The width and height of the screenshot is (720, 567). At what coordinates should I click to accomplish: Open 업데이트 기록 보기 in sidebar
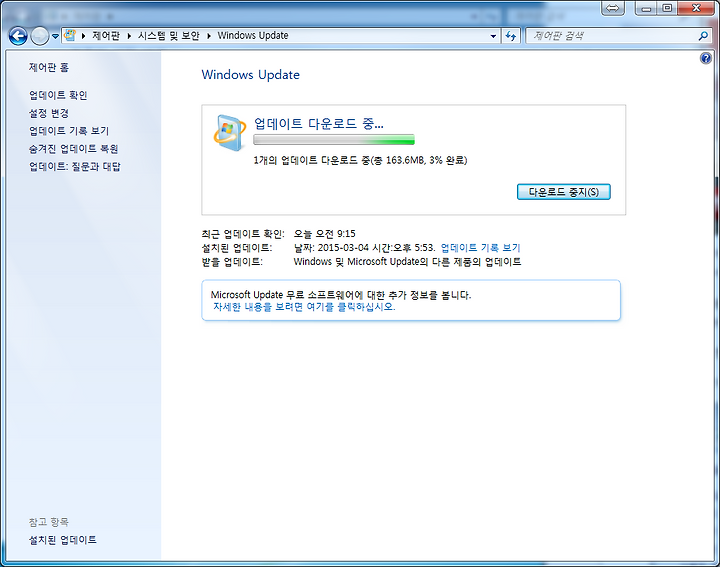[x=69, y=131]
